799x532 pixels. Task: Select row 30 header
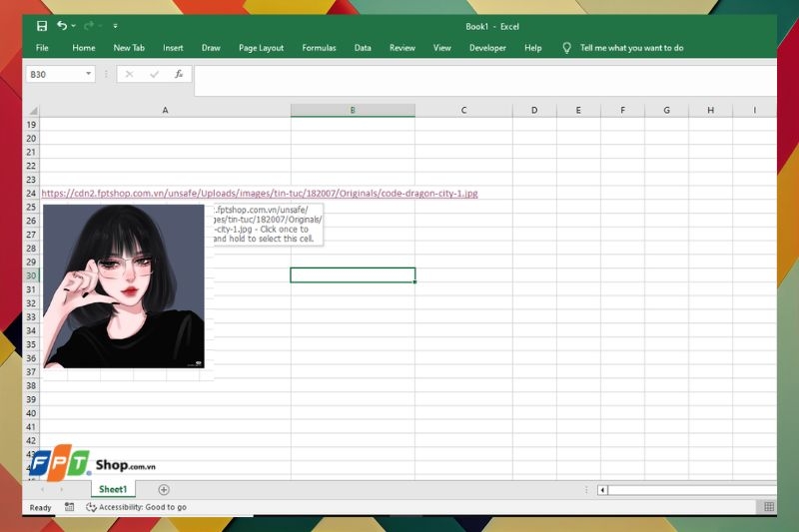pos(32,275)
